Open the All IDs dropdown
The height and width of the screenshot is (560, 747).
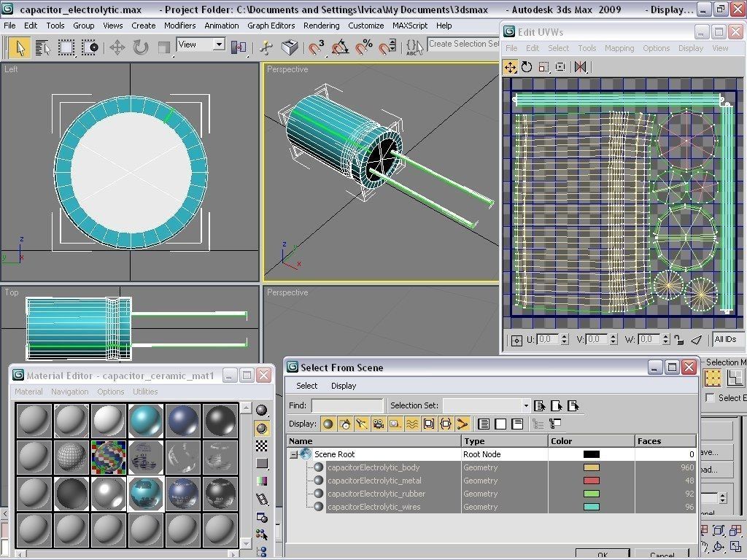click(x=729, y=340)
